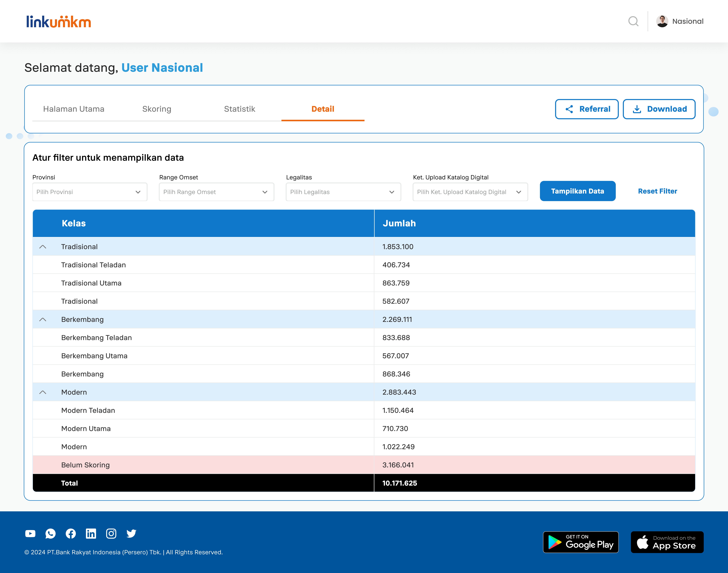Click the PT.Bank Rakyat Indonesia copyright text
The image size is (728, 573).
point(123,552)
